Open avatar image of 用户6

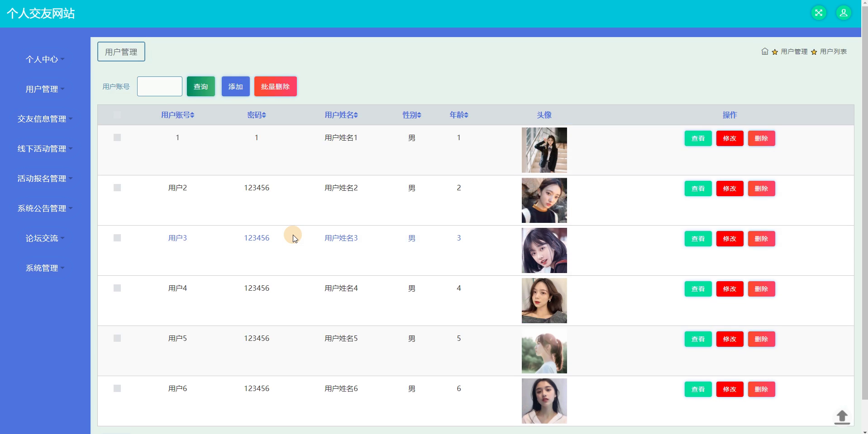click(x=544, y=401)
